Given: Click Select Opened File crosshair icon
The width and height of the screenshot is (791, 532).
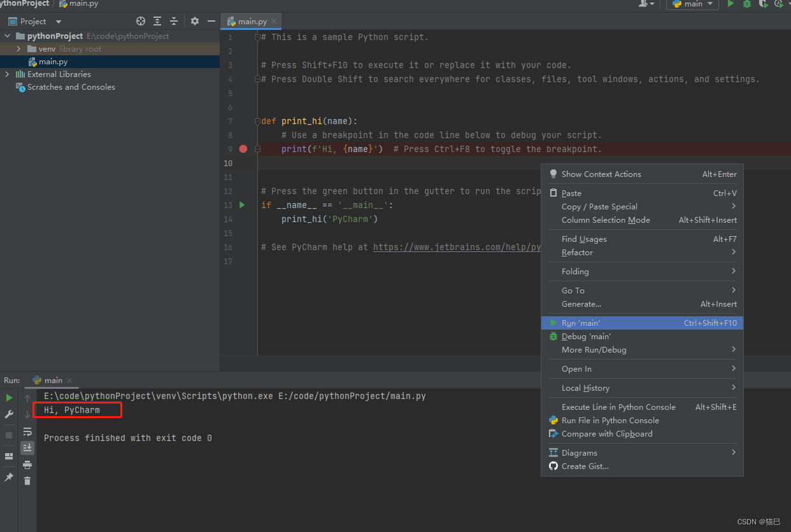Looking at the screenshot, I should point(141,21).
